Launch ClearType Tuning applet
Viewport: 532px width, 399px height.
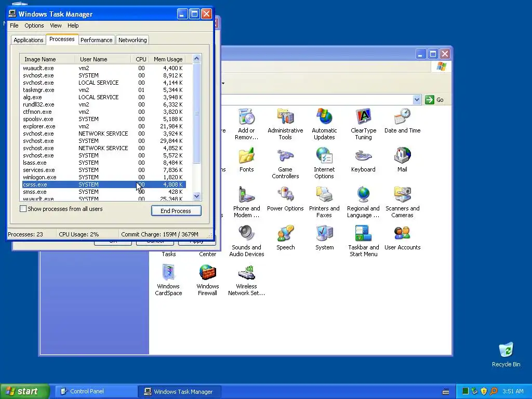[363, 124]
